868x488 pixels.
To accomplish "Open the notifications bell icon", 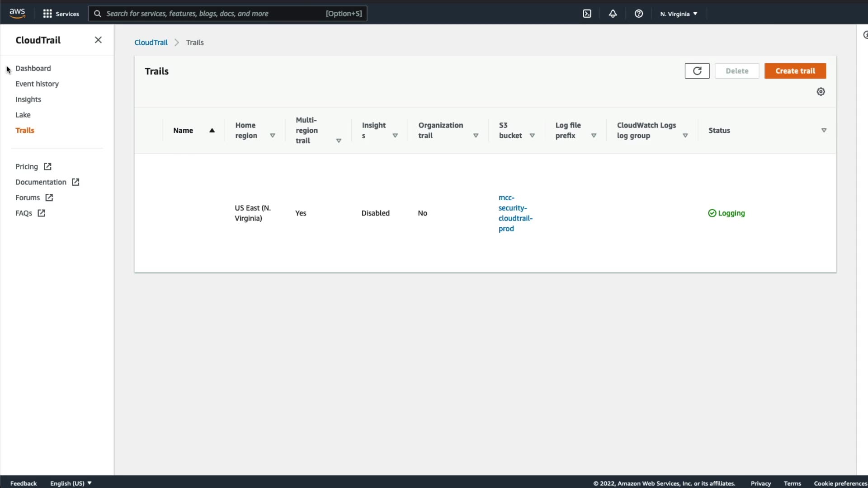I will tap(613, 14).
